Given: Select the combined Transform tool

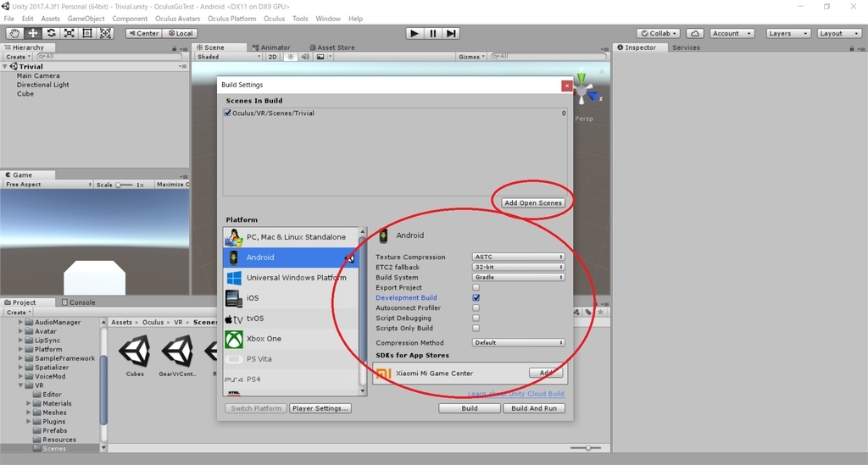Looking at the screenshot, I should point(105,33).
